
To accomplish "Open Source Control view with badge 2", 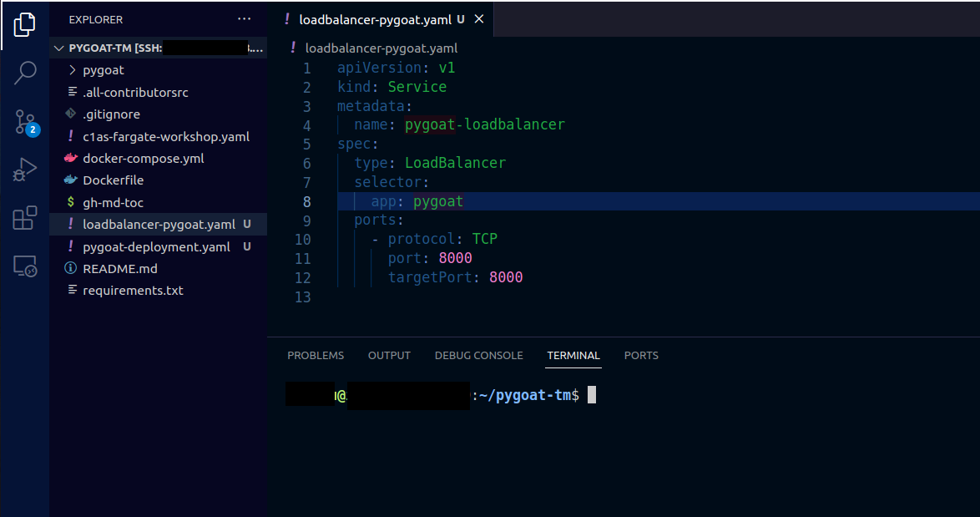I will coord(26,123).
